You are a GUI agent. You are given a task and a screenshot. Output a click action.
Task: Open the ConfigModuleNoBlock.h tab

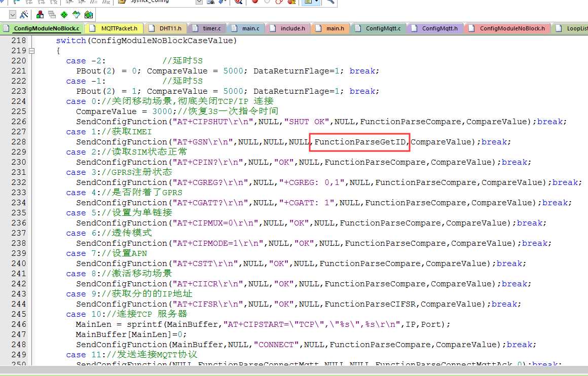click(x=508, y=28)
